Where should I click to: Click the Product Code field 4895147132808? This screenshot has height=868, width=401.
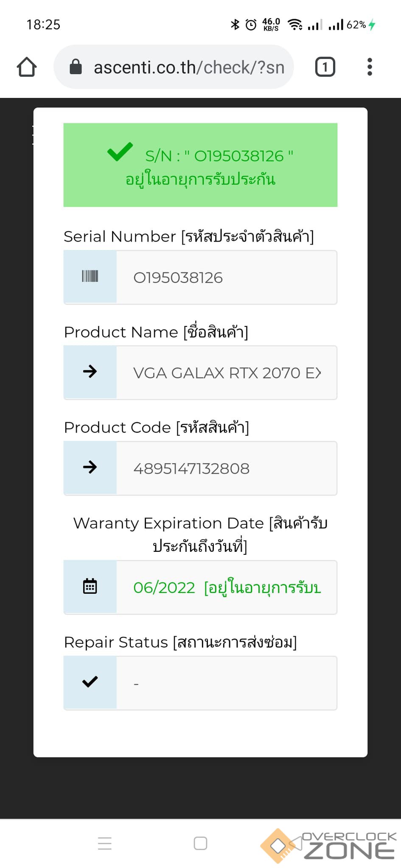click(x=227, y=468)
